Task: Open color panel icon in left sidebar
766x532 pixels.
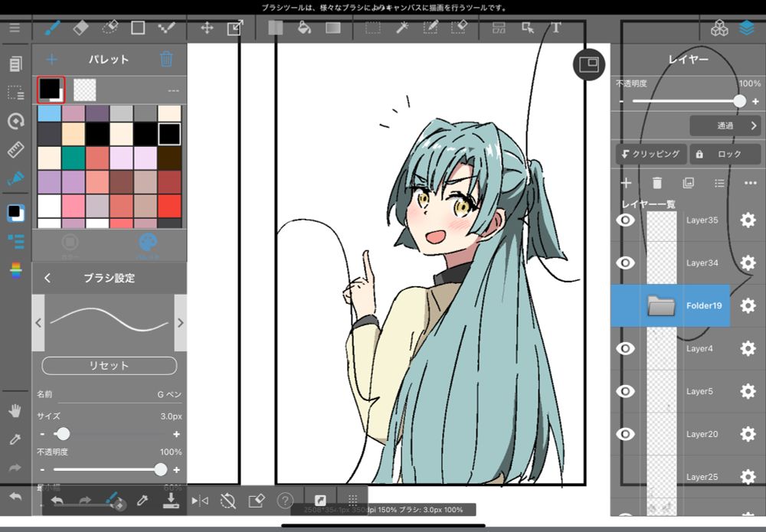Action: point(15,213)
